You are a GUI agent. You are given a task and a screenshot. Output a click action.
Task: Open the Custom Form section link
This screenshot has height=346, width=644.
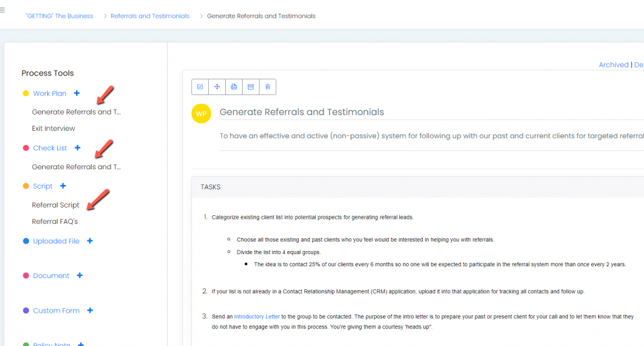pyautogui.click(x=56, y=311)
